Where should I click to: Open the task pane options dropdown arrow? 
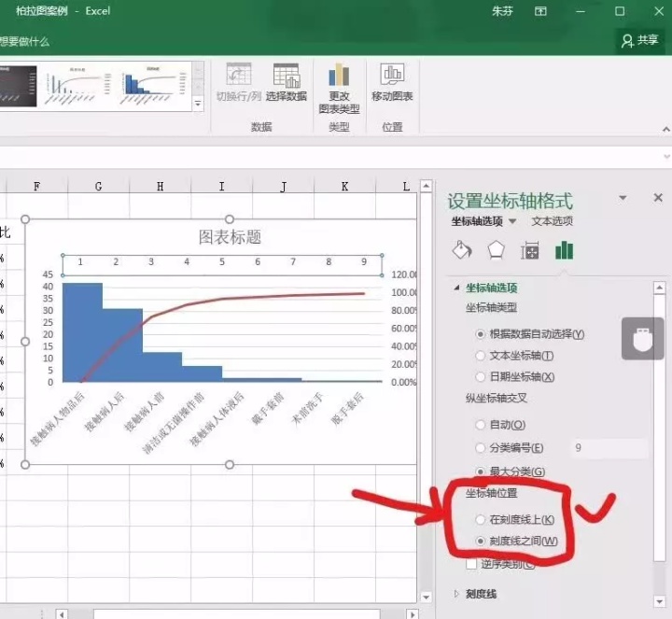click(x=623, y=198)
